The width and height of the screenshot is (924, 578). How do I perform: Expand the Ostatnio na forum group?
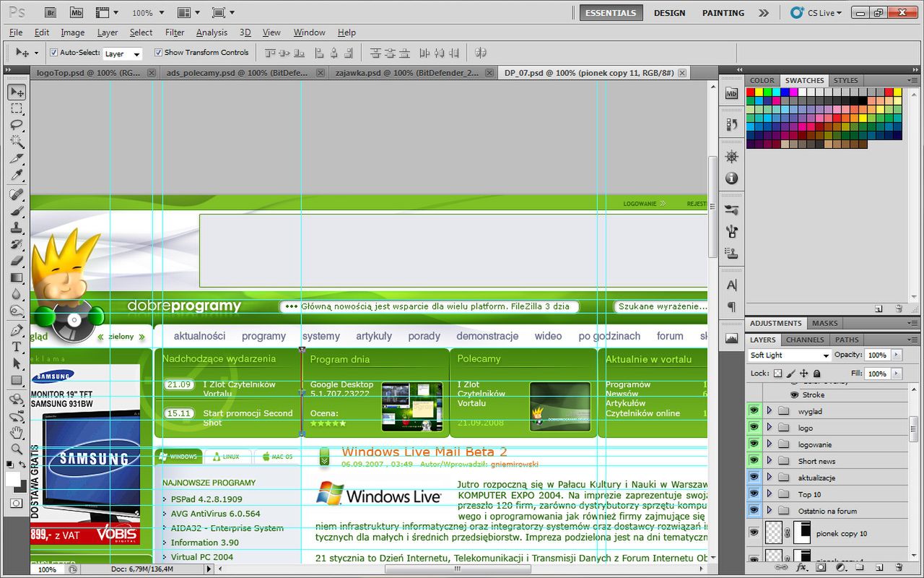769,511
